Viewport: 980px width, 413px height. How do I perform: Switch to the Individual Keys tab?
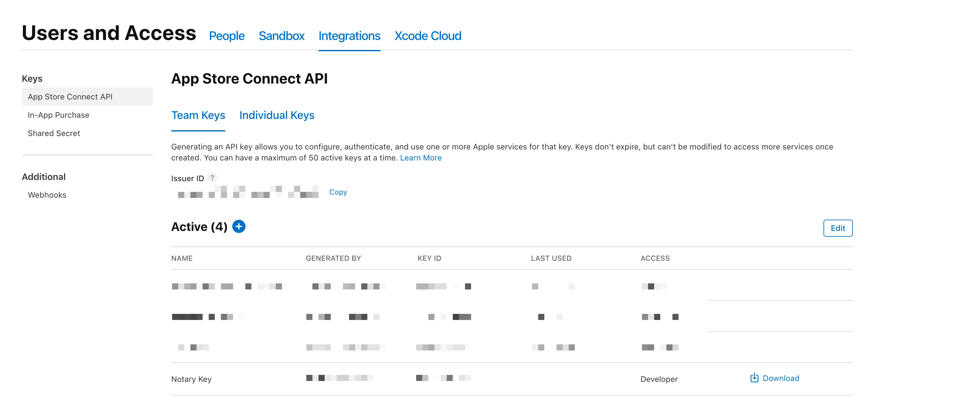coord(276,115)
